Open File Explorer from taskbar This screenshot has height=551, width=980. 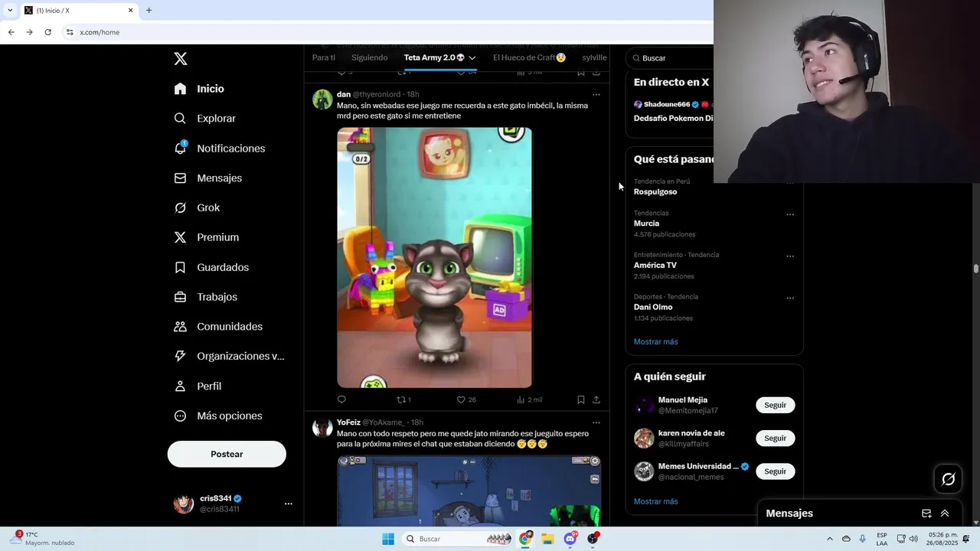[547, 539]
